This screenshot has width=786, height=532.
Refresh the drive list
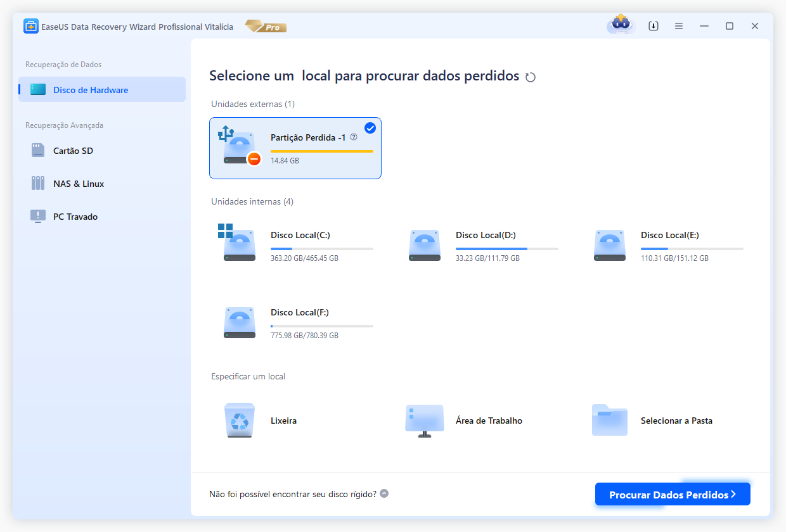pos(531,76)
